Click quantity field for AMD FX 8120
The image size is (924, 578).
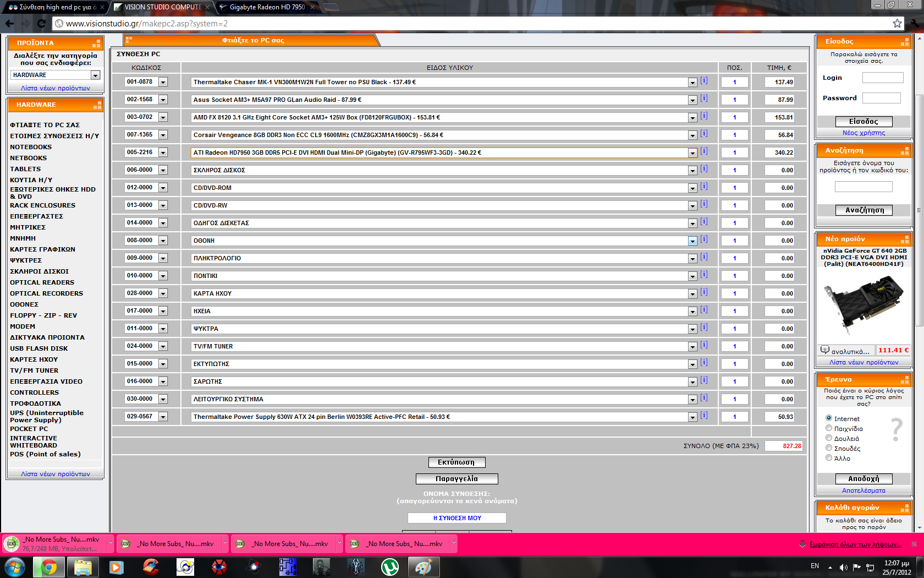734,117
